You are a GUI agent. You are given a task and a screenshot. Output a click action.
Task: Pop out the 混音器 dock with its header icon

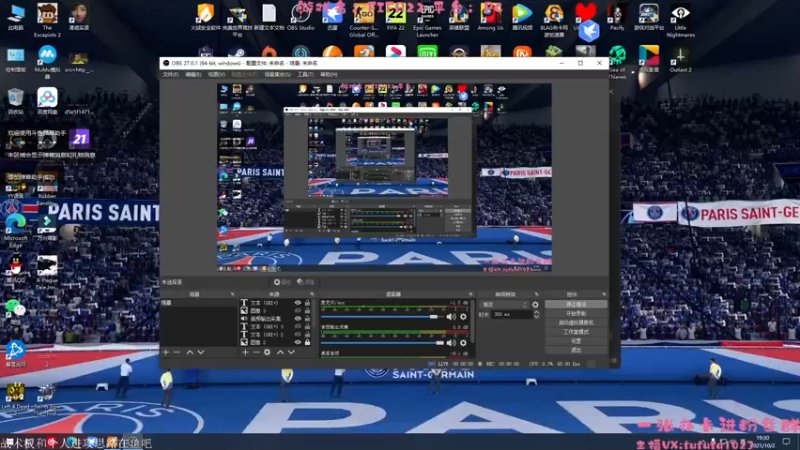[470, 294]
